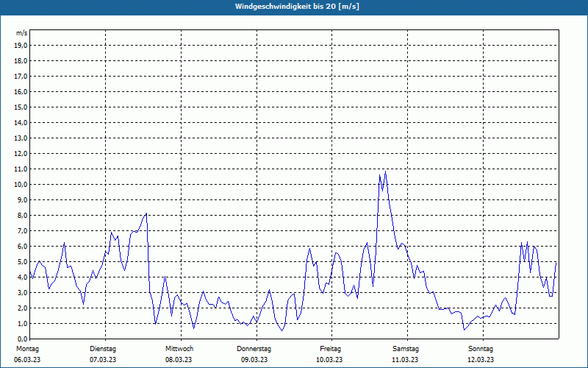
Task: Select the 19,0 y-axis label
Action: click(21, 46)
